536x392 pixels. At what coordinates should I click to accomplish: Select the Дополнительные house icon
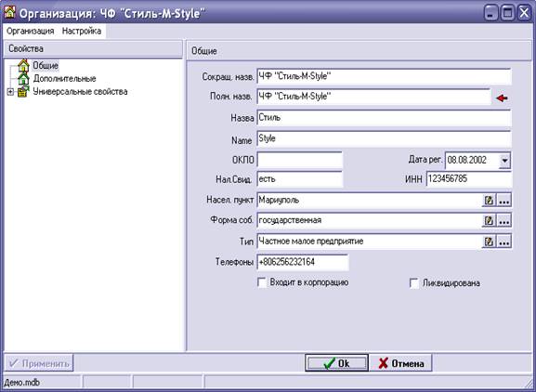tap(23, 78)
